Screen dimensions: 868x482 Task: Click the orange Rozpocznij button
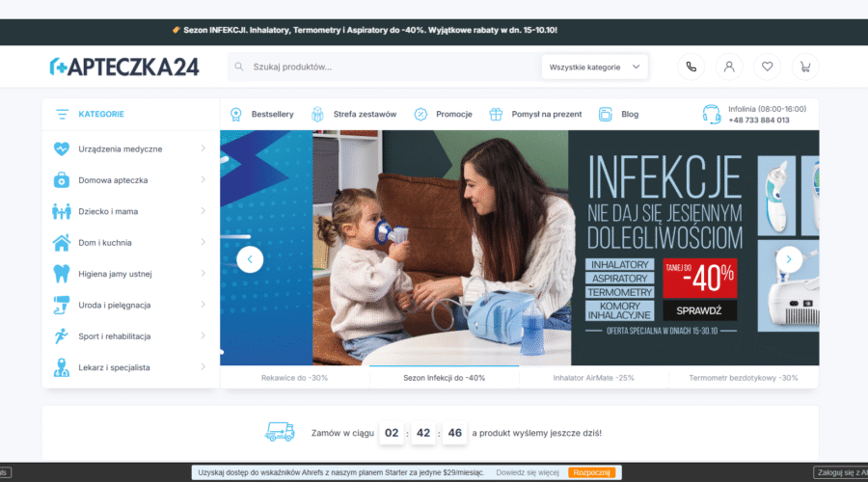coord(592,472)
